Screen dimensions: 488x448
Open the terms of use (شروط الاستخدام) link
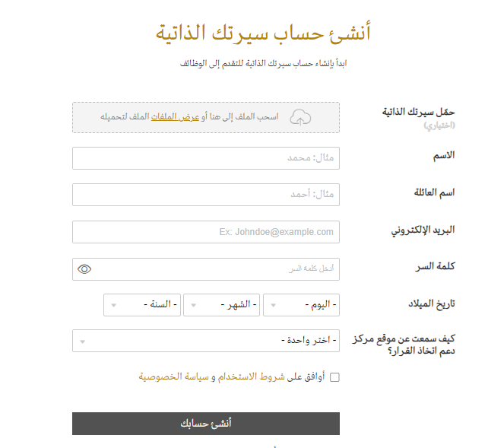(x=251, y=377)
